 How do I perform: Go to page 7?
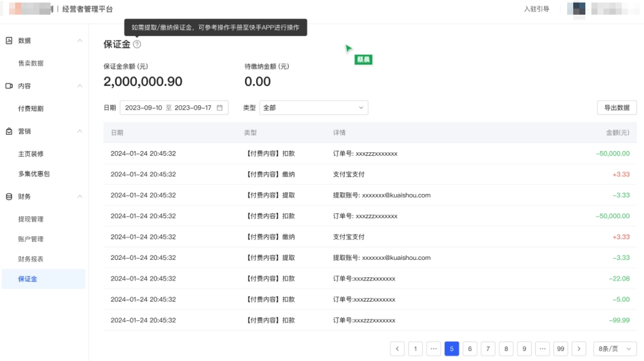click(488, 349)
